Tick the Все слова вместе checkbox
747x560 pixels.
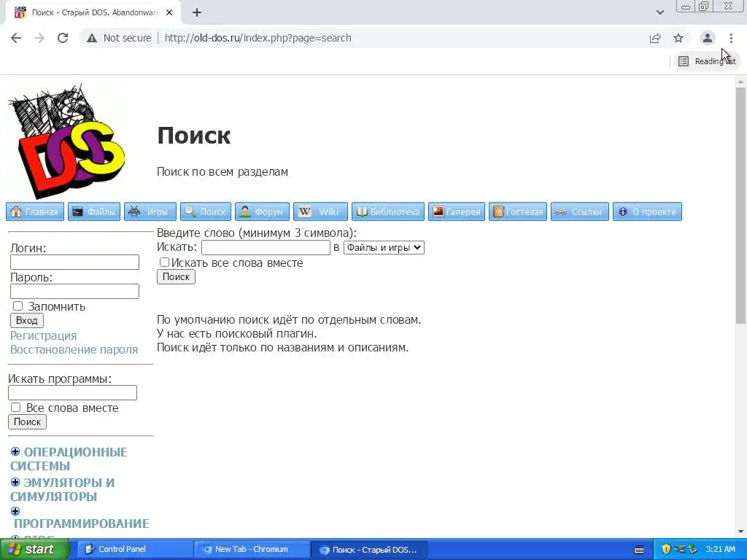click(x=16, y=408)
